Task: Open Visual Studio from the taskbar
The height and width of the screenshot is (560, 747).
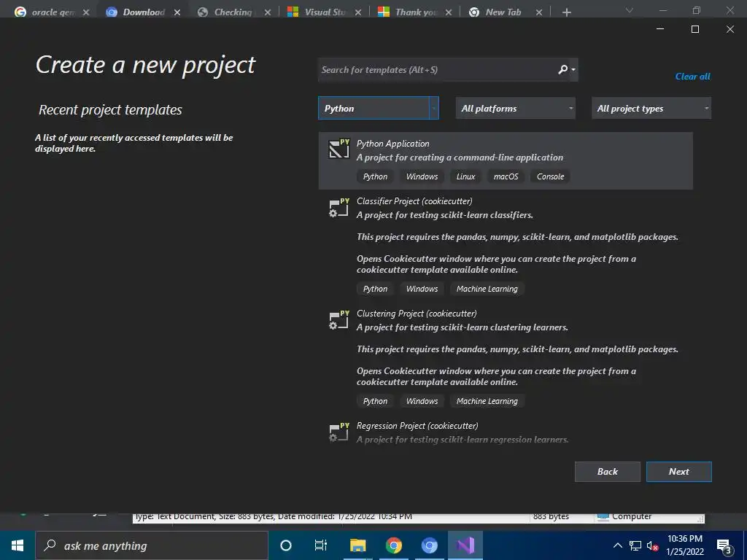Action: (x=465, y=545)
